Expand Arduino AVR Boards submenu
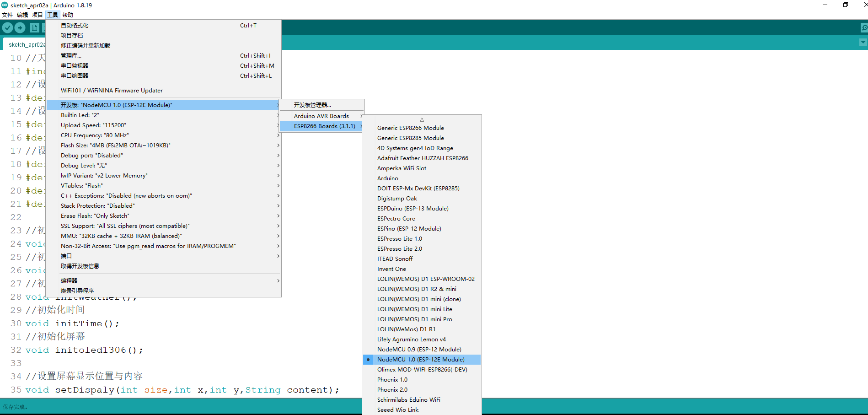Image resolution: width=868 pixels, height=415 pixels. coord(322,116)
